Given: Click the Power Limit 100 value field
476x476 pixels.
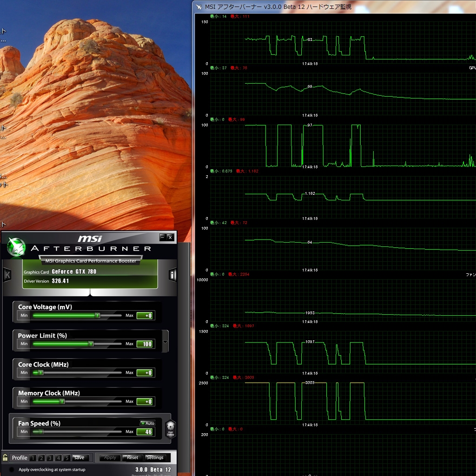Looking at the screenshot, I should coord(145,344).
